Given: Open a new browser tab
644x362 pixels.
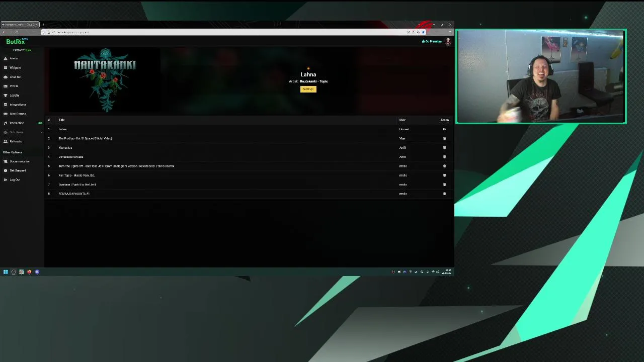Looking at the screenshot, I should point(43,24).
